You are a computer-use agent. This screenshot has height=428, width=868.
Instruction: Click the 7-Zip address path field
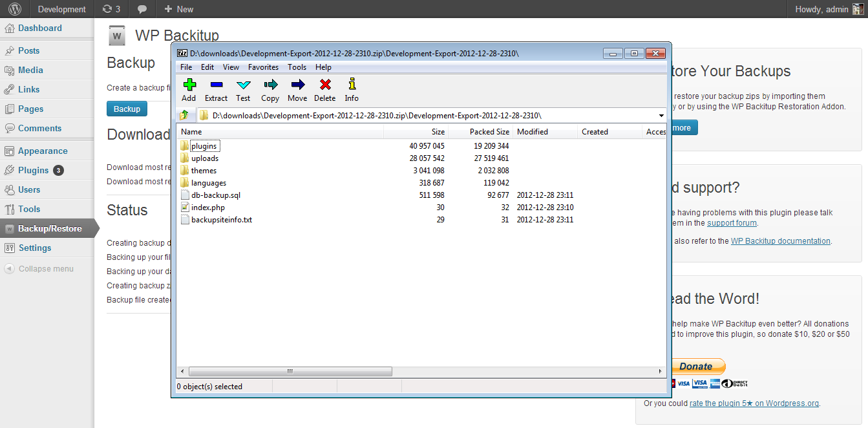tap(433, 116)
